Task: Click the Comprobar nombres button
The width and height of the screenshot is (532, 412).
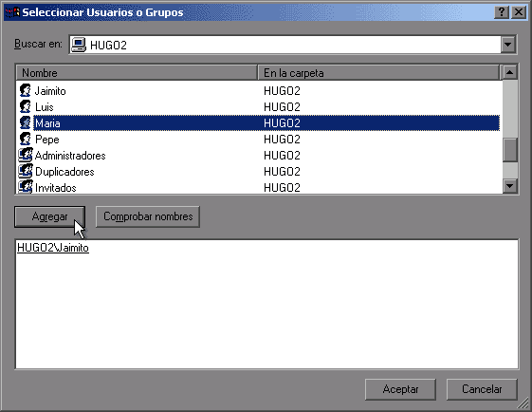Action: 148,216
